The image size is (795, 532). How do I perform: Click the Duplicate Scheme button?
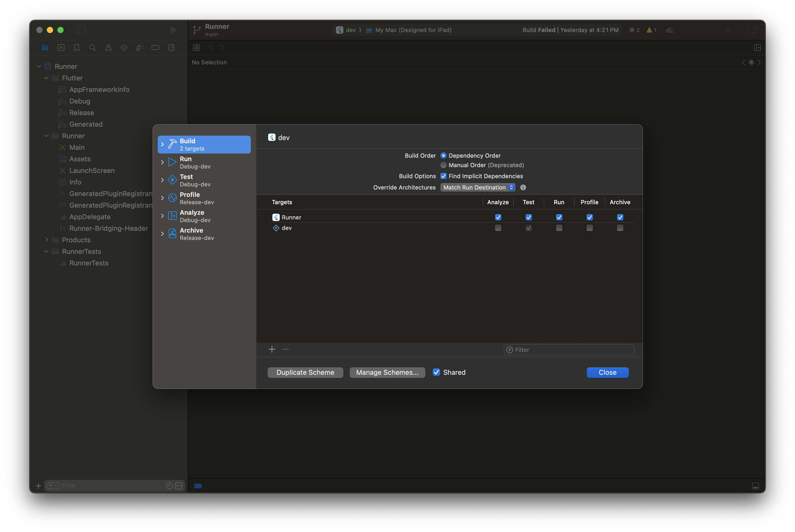coord(305,372)
